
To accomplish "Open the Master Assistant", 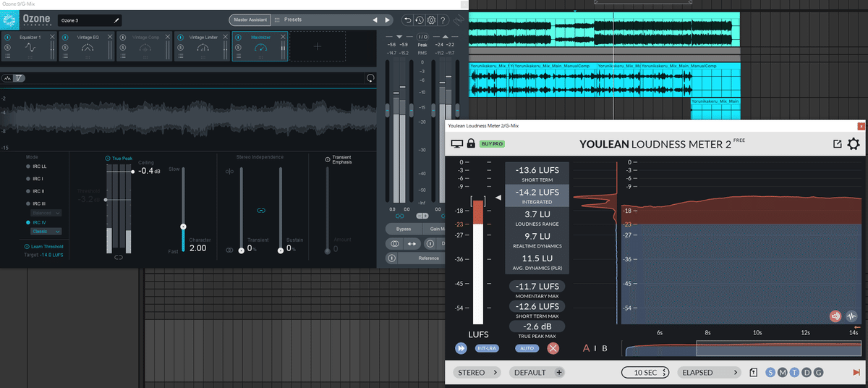I will point(250,20).
